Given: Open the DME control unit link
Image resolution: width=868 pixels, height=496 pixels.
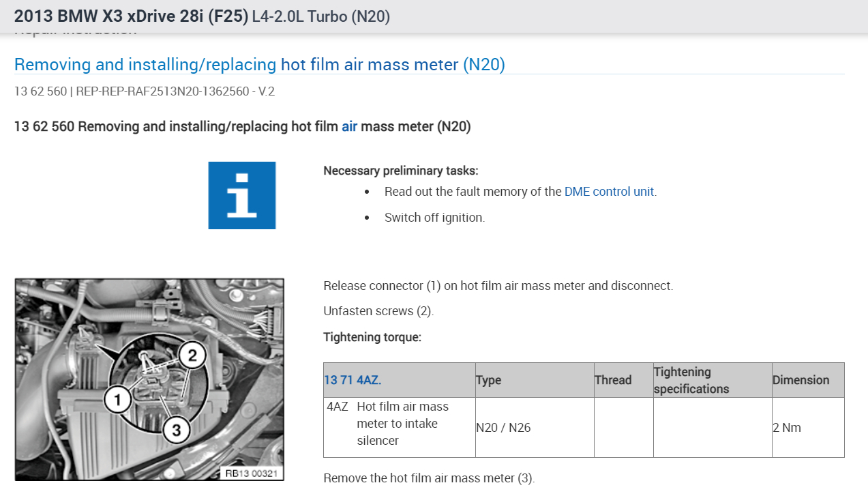Looking at the screenshot, I should [x=609, y=192].
